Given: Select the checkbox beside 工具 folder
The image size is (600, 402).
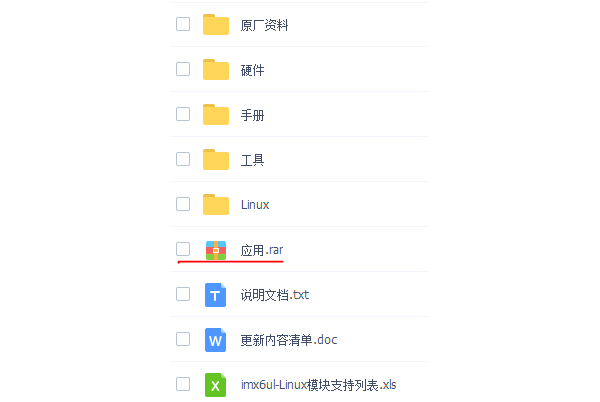Looking at the screenshot, I should point(183,158).
